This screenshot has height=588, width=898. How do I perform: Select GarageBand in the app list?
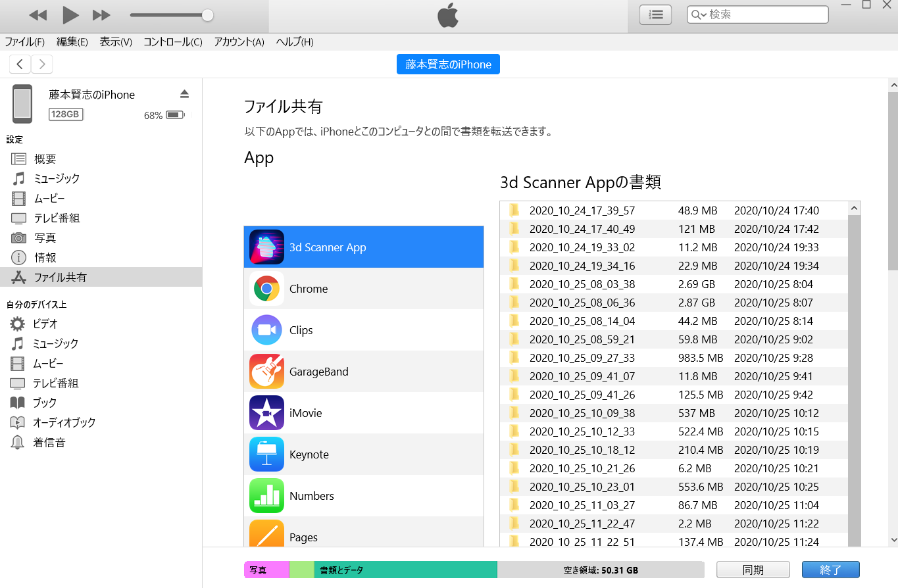click(x=364, y=372)
